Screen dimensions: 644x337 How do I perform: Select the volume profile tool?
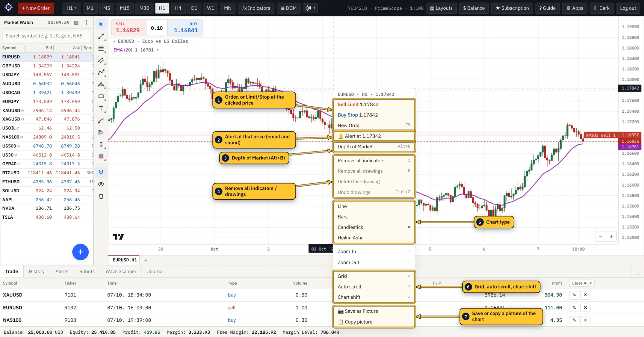[101, 132]
